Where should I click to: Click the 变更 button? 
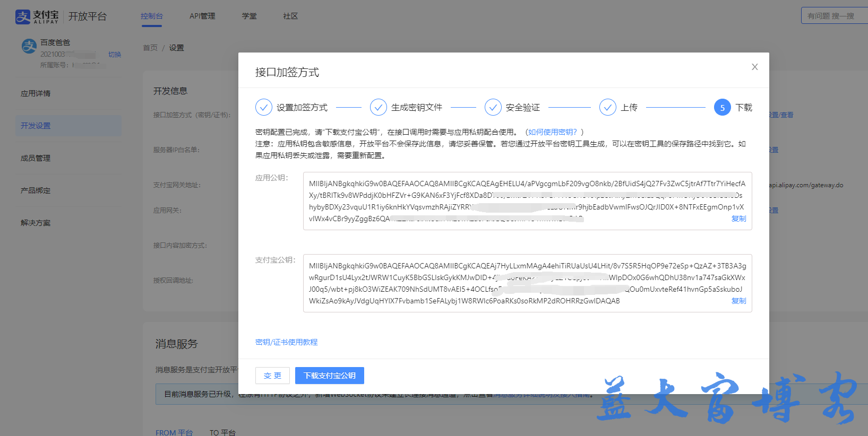(x=272, y=376)
